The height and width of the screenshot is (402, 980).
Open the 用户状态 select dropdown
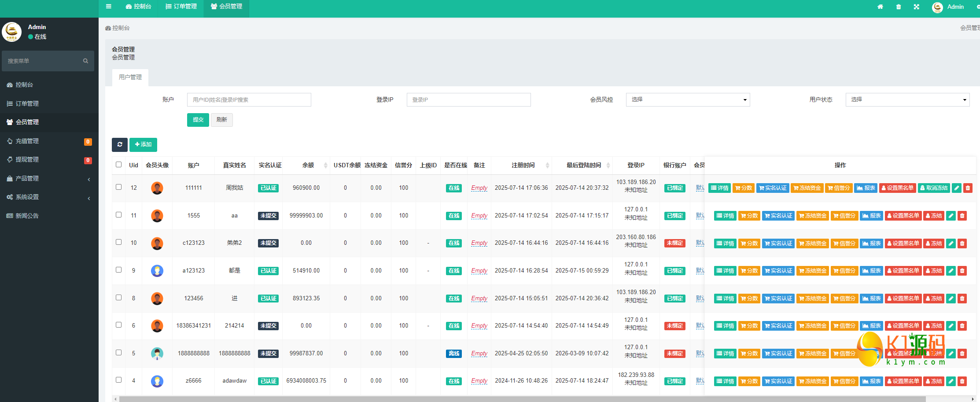(907, 100)
